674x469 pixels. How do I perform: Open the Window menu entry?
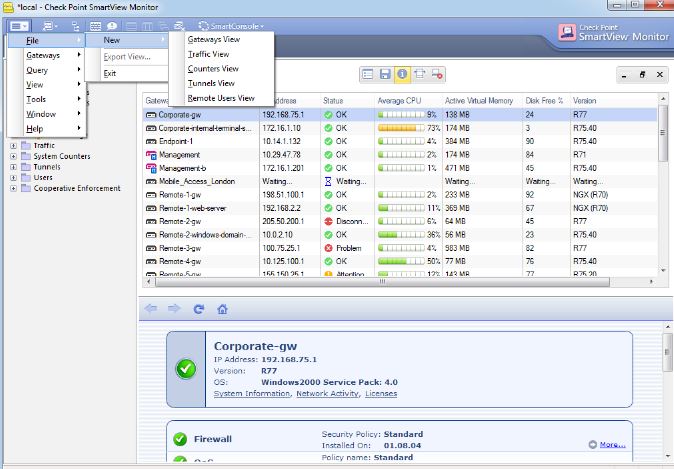click(47, 114)
